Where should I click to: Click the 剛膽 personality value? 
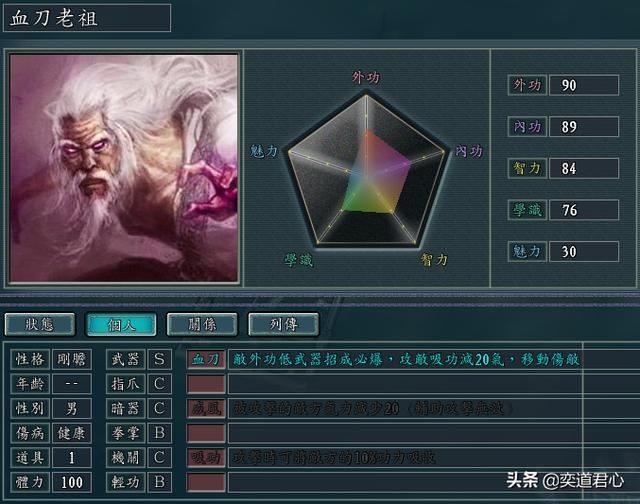click(x=72, y=359)
